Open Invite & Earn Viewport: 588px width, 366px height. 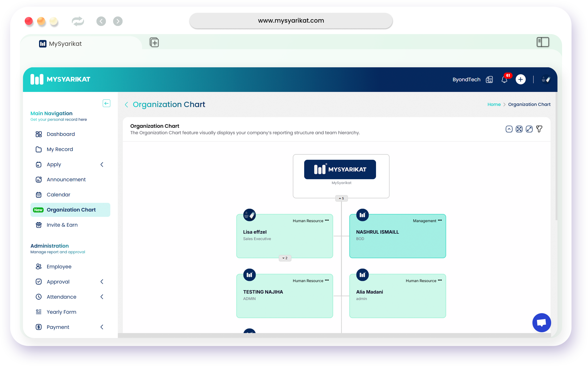[x=70, y=225]
